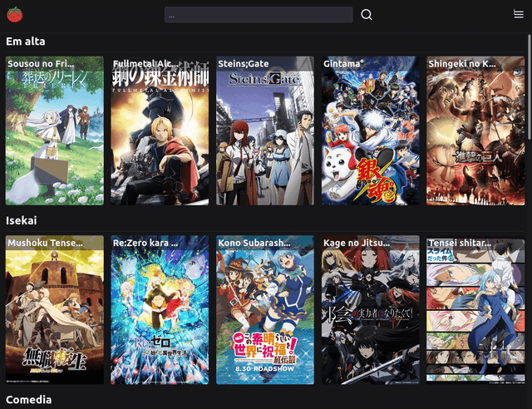This screenshot has height=409, width=532.
Task: Open the Sousou no Fri... anime poster
Action: (x=55, y=131)
